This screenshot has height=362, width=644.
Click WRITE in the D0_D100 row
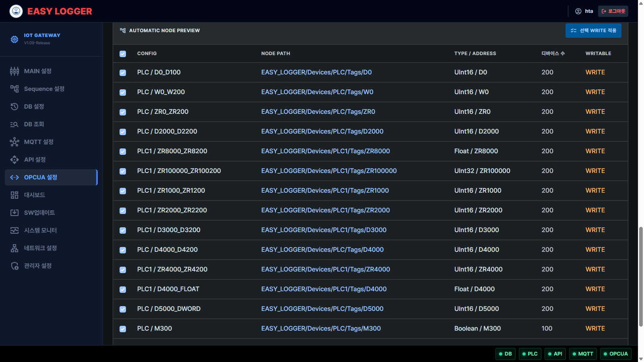[595, 72]
